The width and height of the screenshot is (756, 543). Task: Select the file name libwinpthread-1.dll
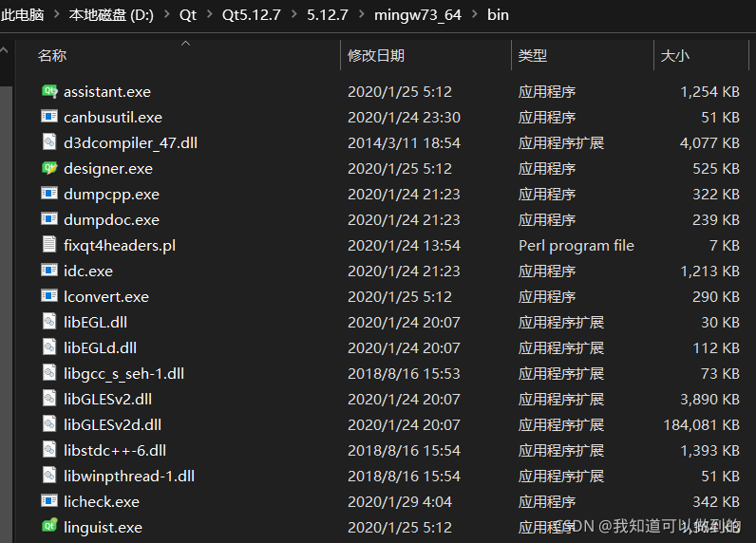[x=129, y=476]
